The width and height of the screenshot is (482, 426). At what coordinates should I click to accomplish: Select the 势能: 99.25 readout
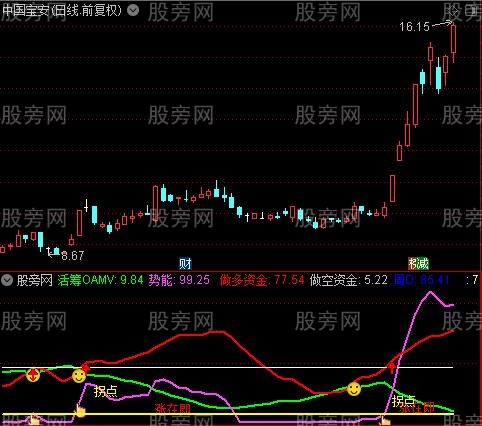coord(179,280)
